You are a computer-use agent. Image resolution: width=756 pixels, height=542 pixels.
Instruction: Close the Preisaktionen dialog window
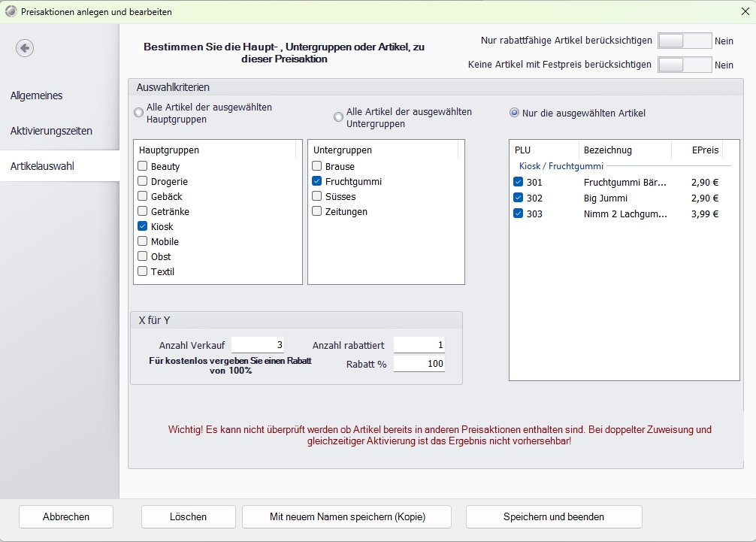pyautogui.click(x=745, y=11)
